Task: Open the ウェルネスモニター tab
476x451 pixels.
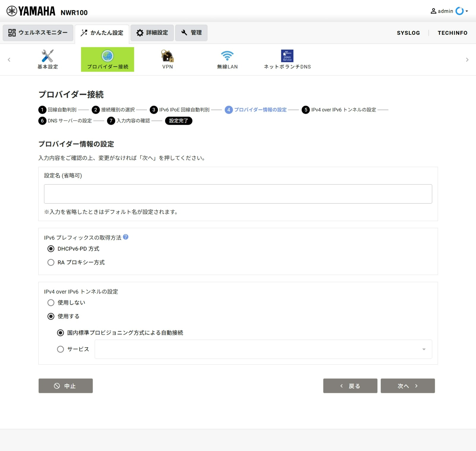Action: pyautogui.click(x=38, y=33)
